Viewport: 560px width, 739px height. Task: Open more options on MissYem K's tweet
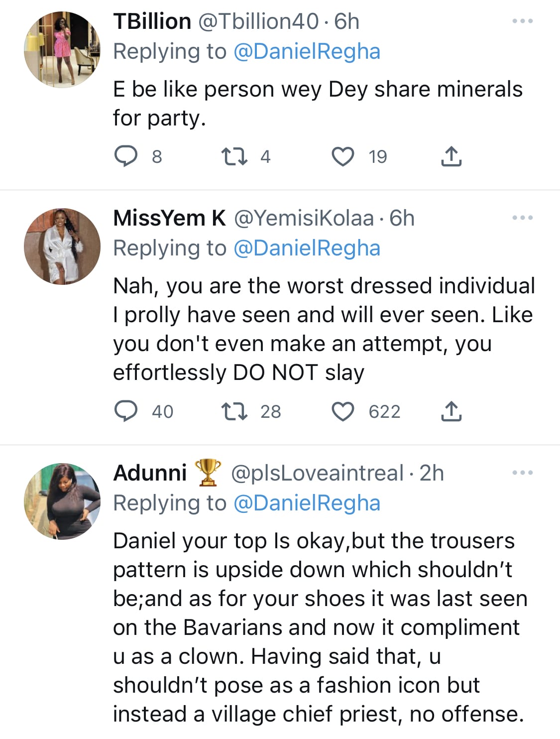click(x=523, y=218)
